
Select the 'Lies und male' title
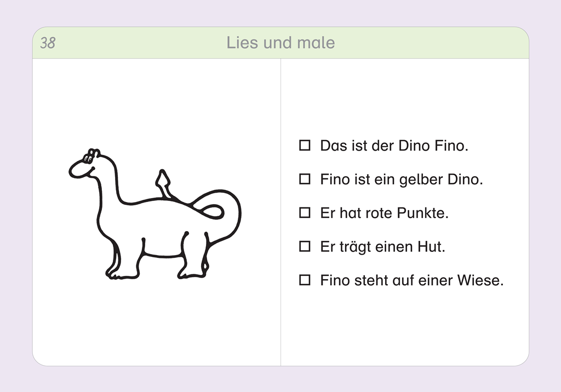[280, 43]
